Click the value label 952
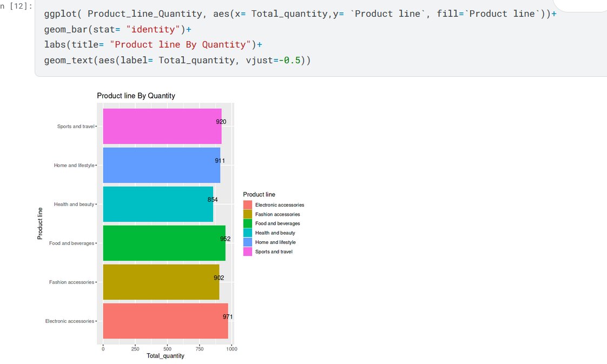Viewport: 607px width, 364px height. [x=225, y=239]
